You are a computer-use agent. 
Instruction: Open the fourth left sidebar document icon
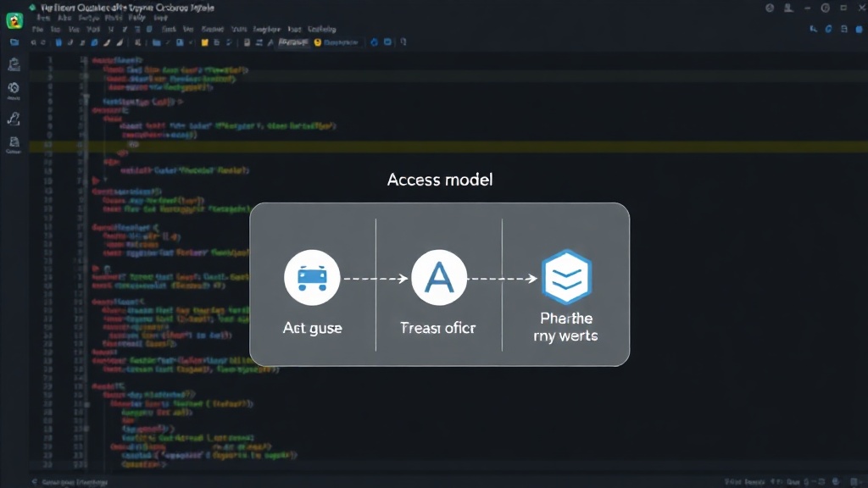[x=14, y=144]
